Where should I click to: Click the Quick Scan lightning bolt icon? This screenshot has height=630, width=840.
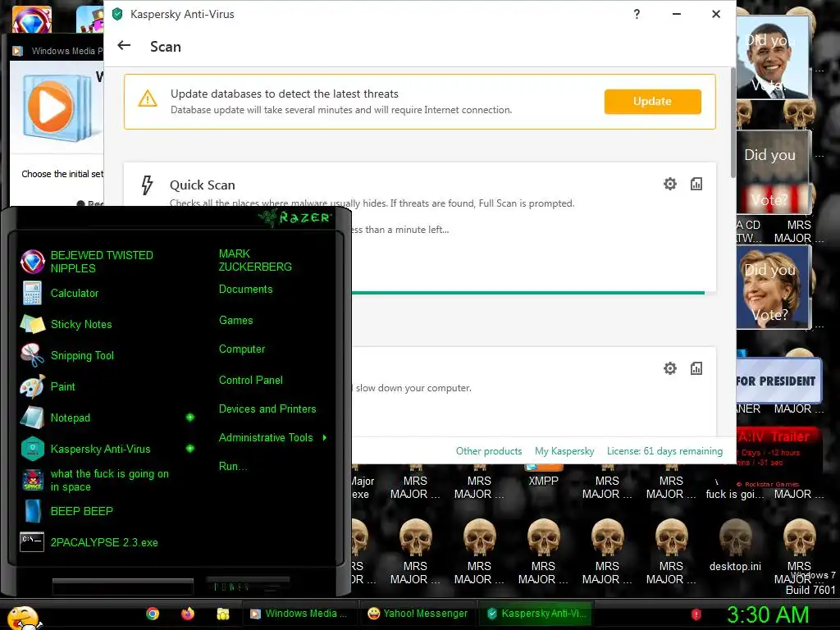click(x=147, y=185)
